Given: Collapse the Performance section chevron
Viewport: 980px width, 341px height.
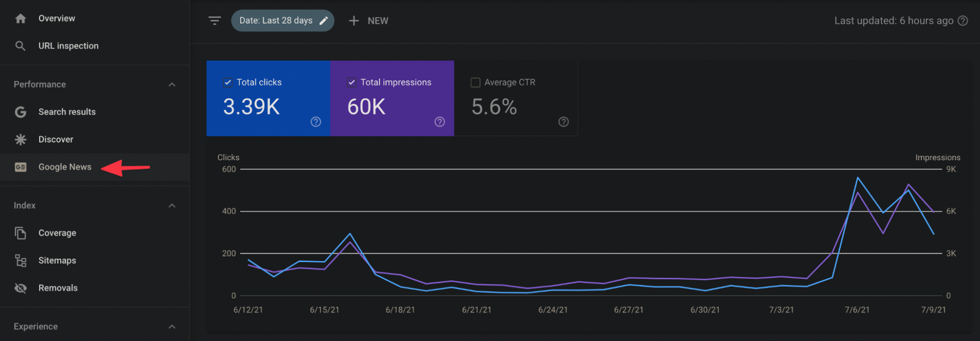Looking at the screenshot, I should pyautogui.click(x=172, y=85).
